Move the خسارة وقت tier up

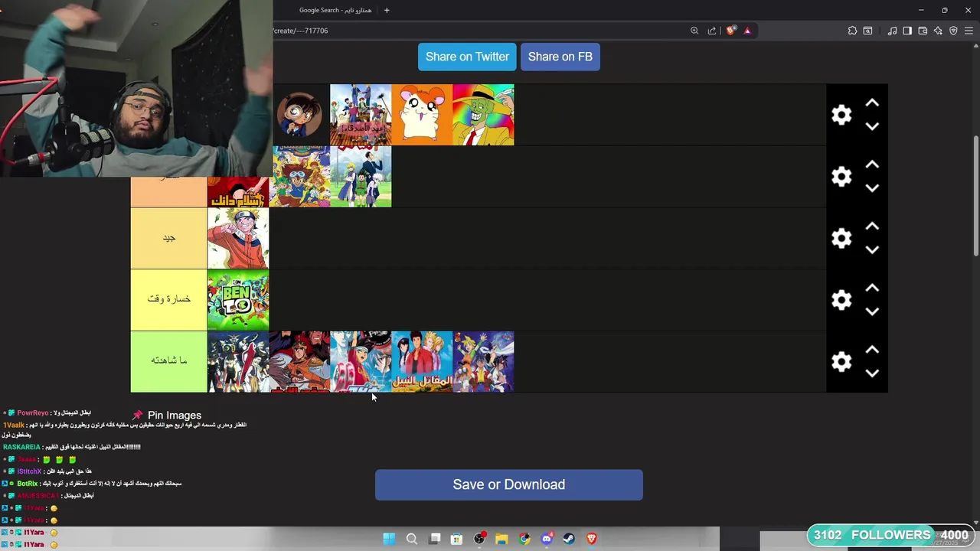(872, 288)
